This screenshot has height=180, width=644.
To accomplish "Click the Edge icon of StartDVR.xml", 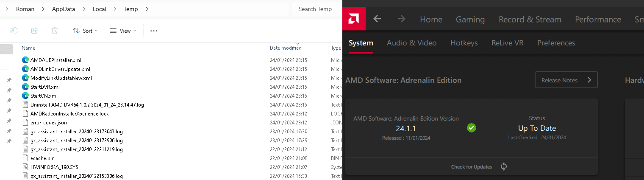I will click(25, 87).
